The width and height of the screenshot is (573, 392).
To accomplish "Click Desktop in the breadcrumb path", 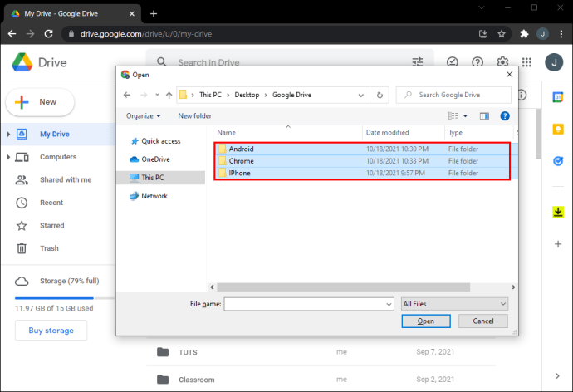I will tap(247, 95).
